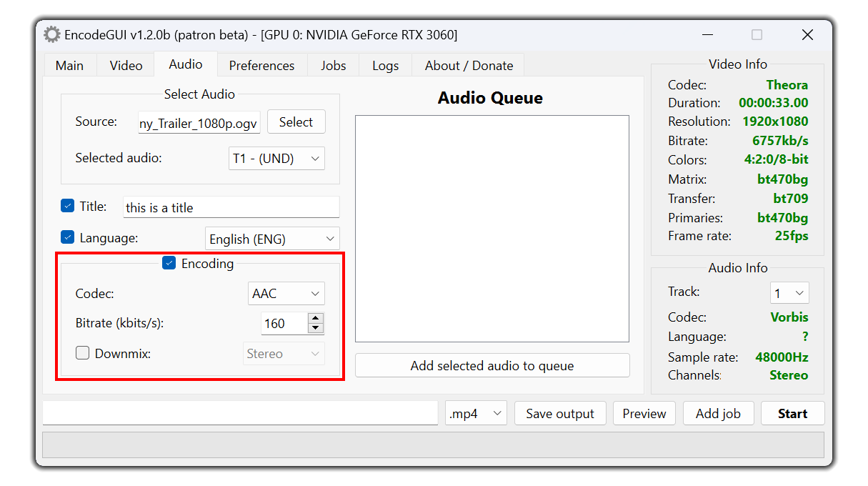
Task: Click the Vorbis audio codec value
Action: tap(789, 317)
